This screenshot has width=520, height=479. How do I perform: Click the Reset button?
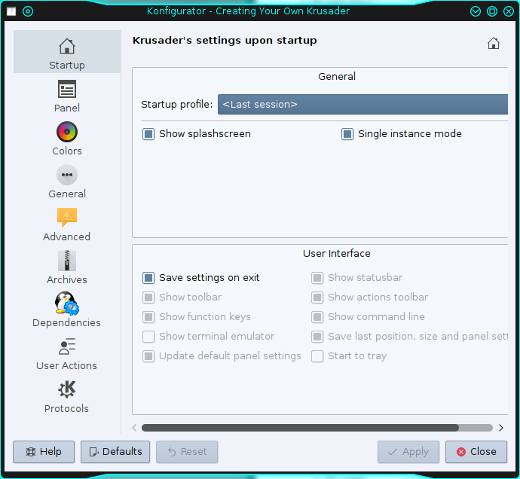coord(187,452)
